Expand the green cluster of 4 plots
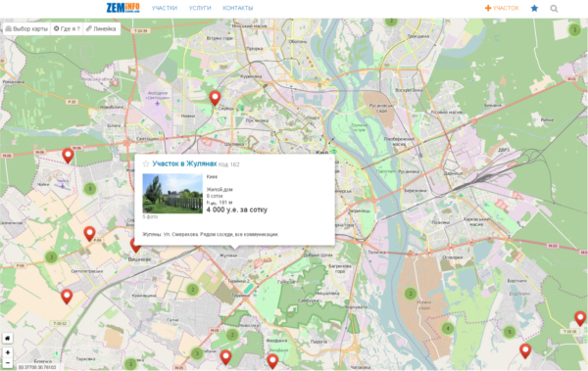Viewport: 588px width, 371px height. [x=448, y=329]
